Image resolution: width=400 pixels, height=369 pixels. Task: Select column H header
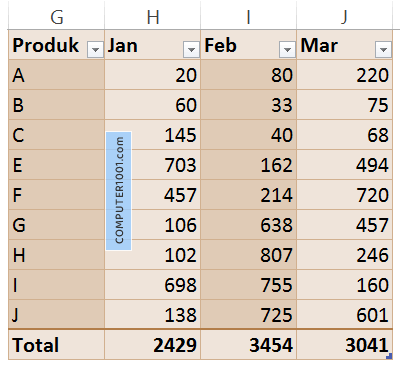coord(153,16)
